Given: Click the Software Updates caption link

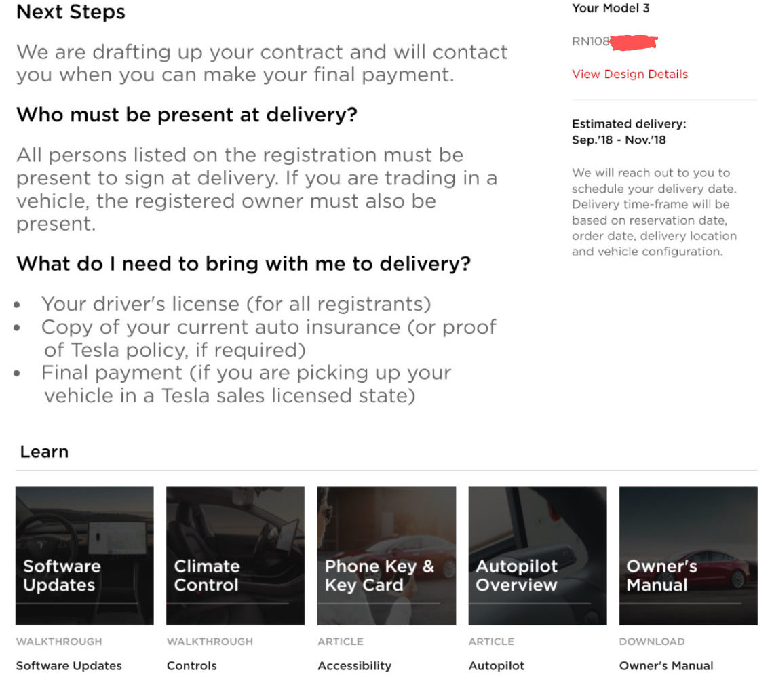Looking at the screenshot, I should pyautogui.click(x=69, y=665).
